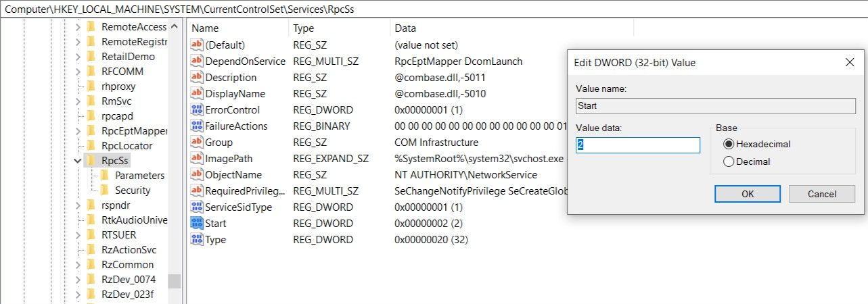
Task: Select the Decimal base option
Action: 729,161
